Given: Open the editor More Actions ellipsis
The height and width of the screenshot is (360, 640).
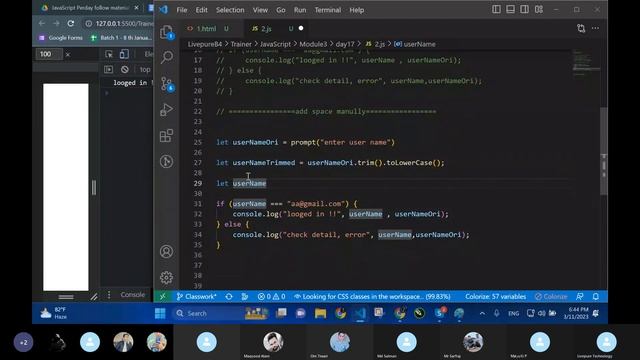Looking at the screenshot, I should [x=596, y=29].
